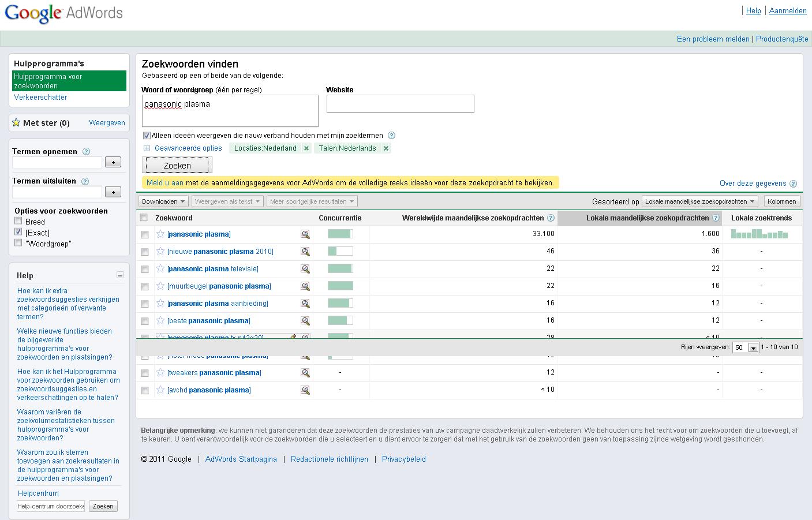Sort by Lokale zoektrends column header
This screenshot has height=520, width=812.
click(761, 218)
